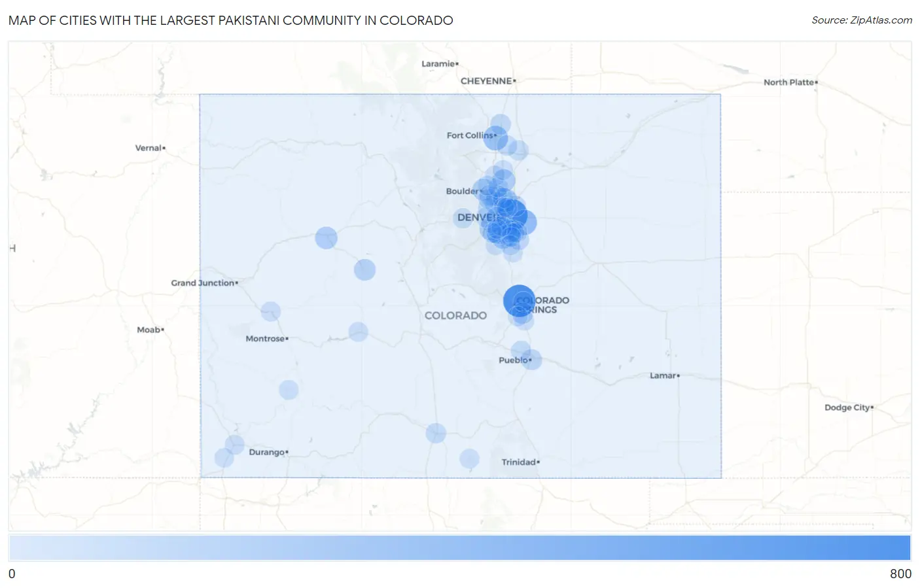This screenshot has width=920, height=588.
Task: Click the color gradient legend bar
Action: [x=459, y=547]
